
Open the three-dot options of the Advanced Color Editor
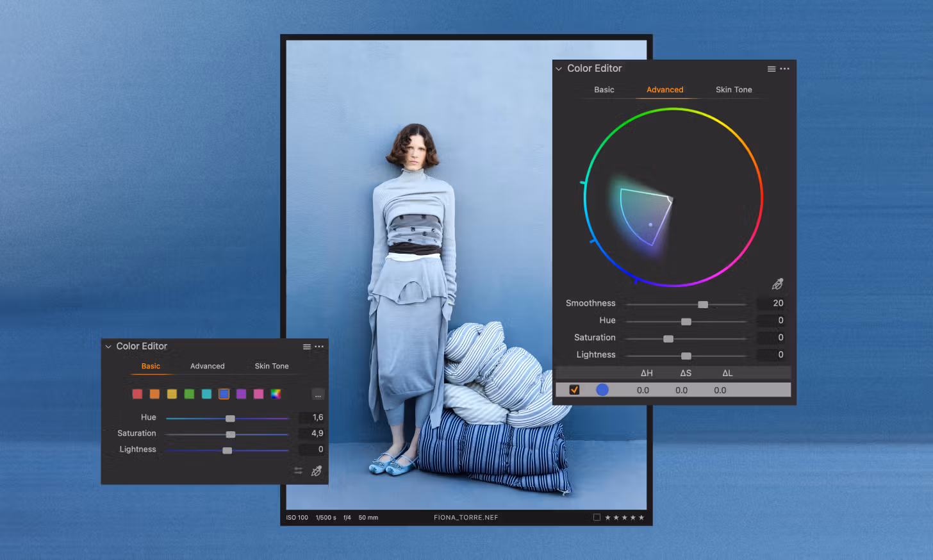coord(785,69)
